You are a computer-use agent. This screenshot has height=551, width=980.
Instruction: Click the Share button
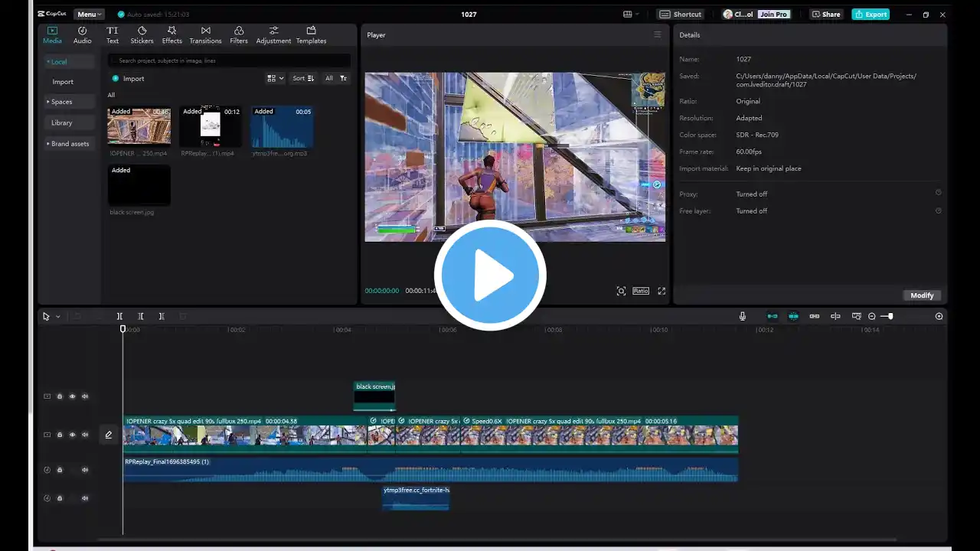(826, 14)
